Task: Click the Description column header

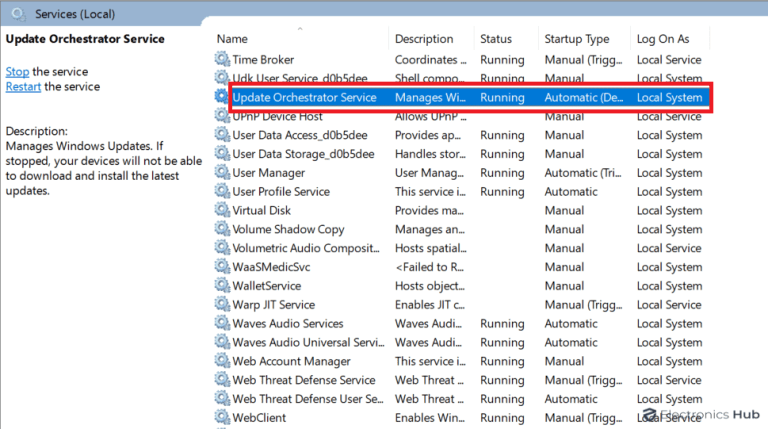Action: tap(424, 39)
